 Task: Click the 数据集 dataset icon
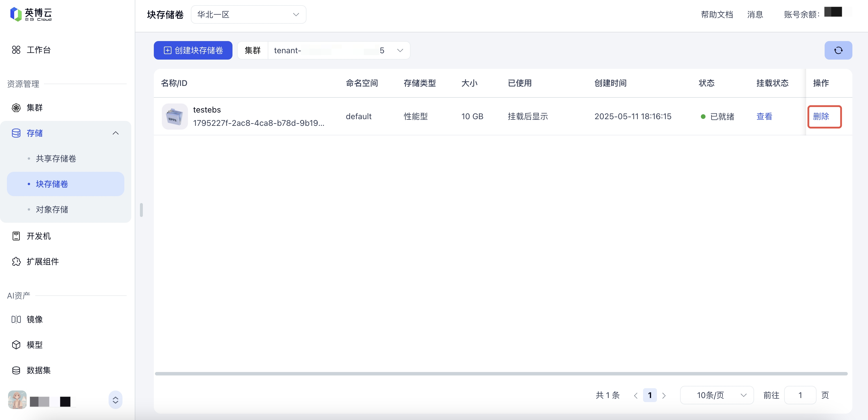(16, 370)
